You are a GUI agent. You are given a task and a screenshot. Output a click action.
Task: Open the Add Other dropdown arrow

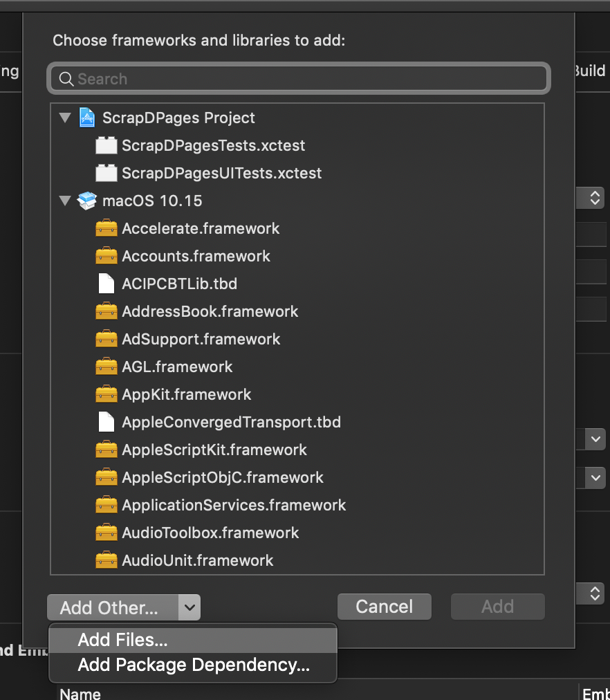(190, 608)
